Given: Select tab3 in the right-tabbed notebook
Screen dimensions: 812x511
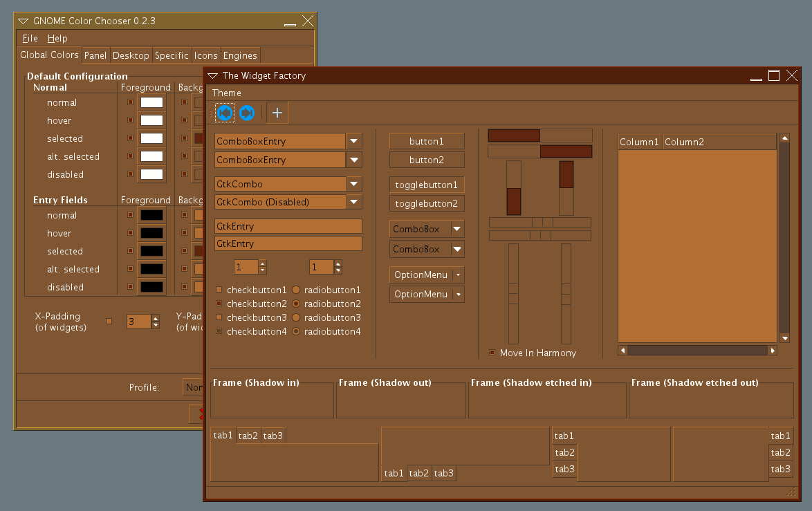Looking at the screenshot, I should [x=780, y=469].
